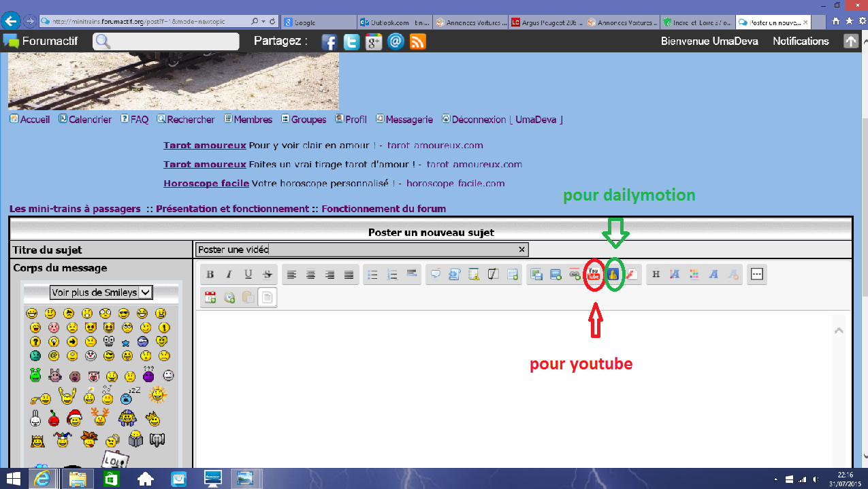Insert quote bubble
Viewport: 868px width, 489px height.
(x=436, y=275)
